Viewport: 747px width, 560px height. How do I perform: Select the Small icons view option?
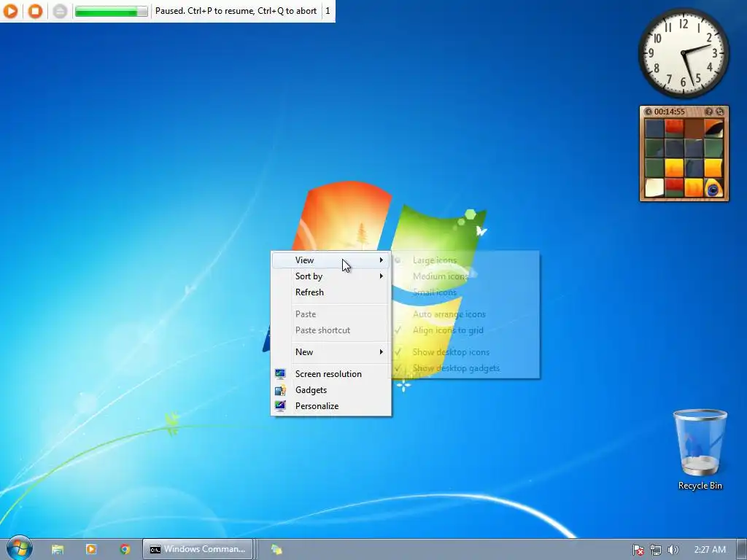pos(466,292)
